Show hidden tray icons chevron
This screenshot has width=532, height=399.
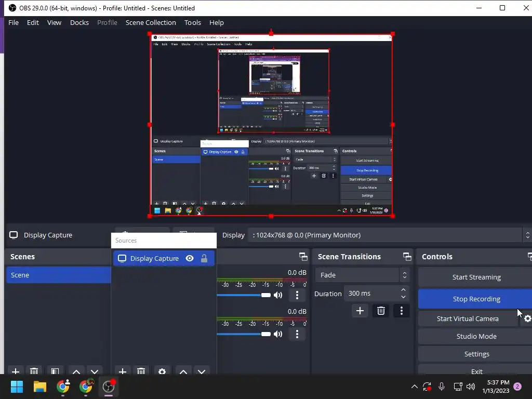pyautogui.click(x=414, y=387)
